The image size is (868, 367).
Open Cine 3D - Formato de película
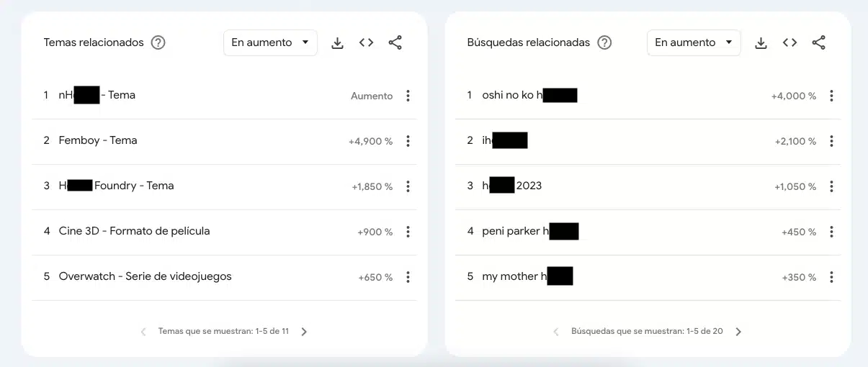[134, 231]
